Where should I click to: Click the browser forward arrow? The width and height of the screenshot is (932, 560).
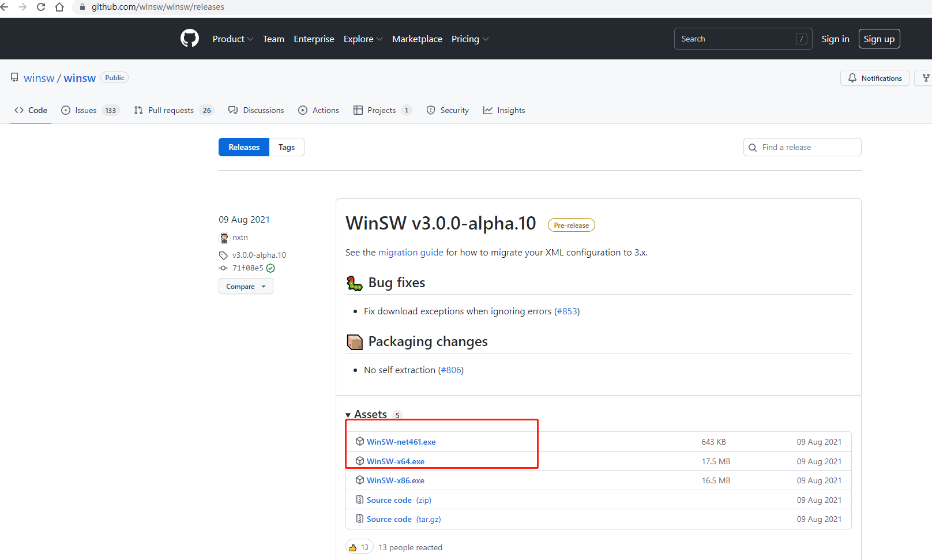tap(22, 7)
